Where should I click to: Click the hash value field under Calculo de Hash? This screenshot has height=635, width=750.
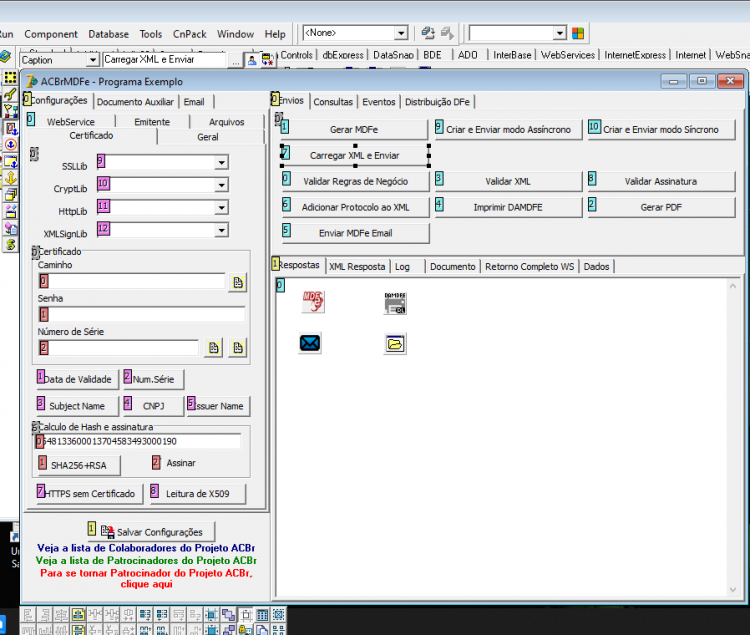pos(139,441)
